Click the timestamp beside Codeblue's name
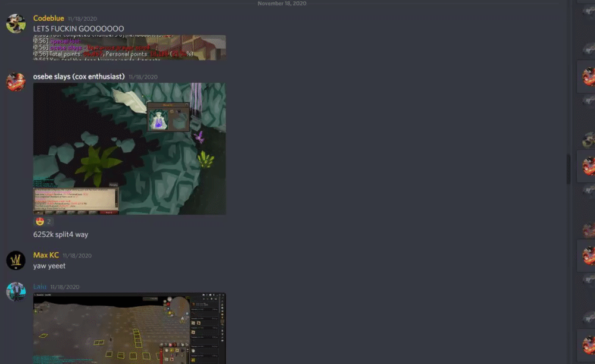Image resolution: width=595 pixels, height=364 pixels. point(83,19)
